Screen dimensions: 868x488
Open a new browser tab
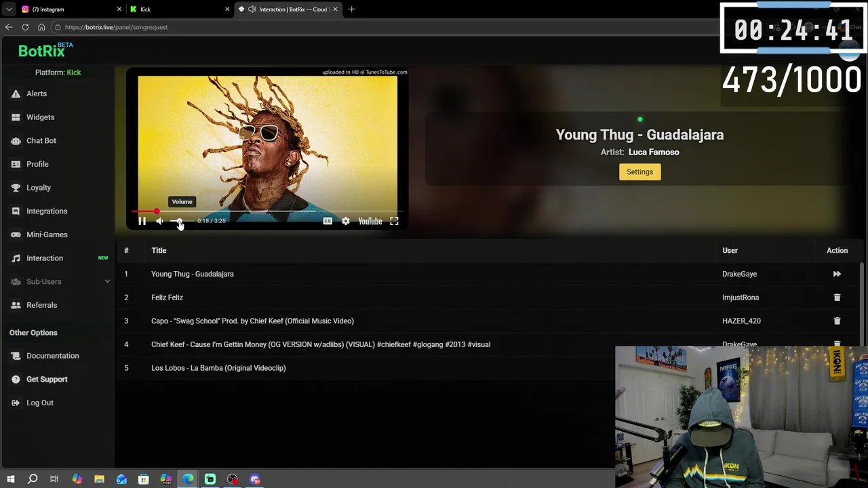351,9
